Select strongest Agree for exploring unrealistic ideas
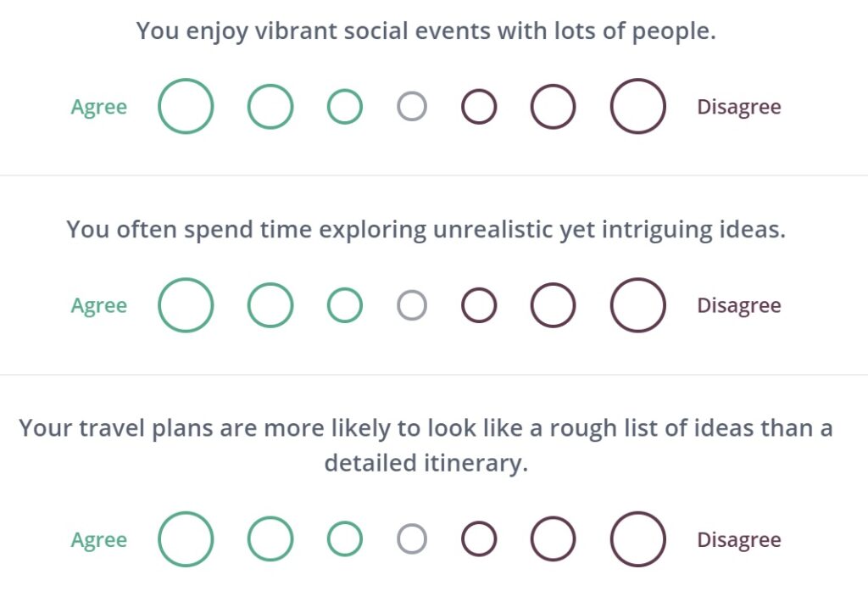The height and width of the screenshot is (608, 868). pos(186,305)
